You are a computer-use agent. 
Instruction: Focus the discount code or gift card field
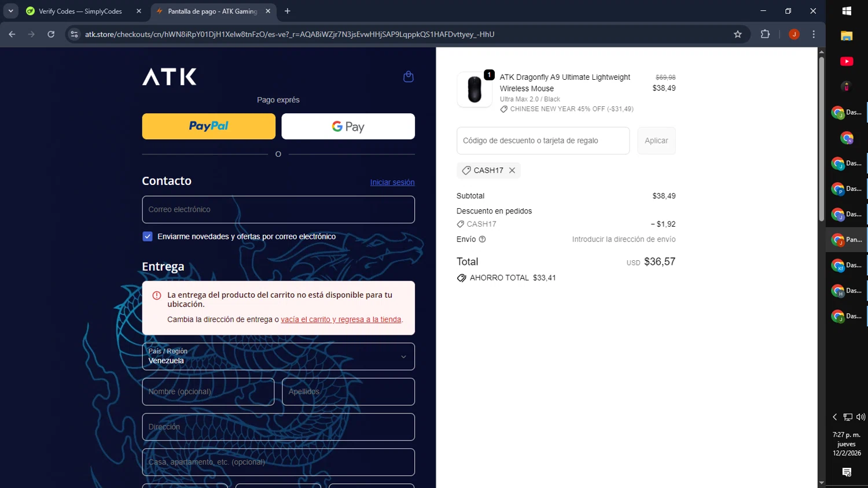[x=543, y=141]
